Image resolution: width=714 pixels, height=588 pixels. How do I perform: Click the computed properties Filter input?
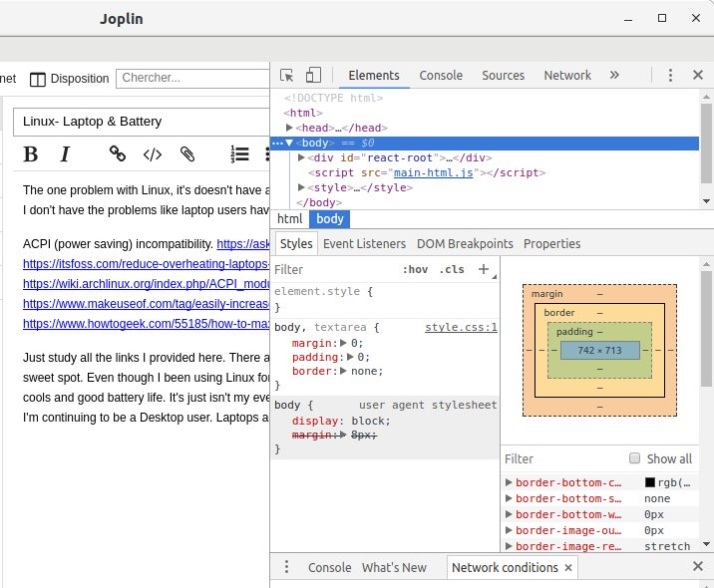click(563, 458)
